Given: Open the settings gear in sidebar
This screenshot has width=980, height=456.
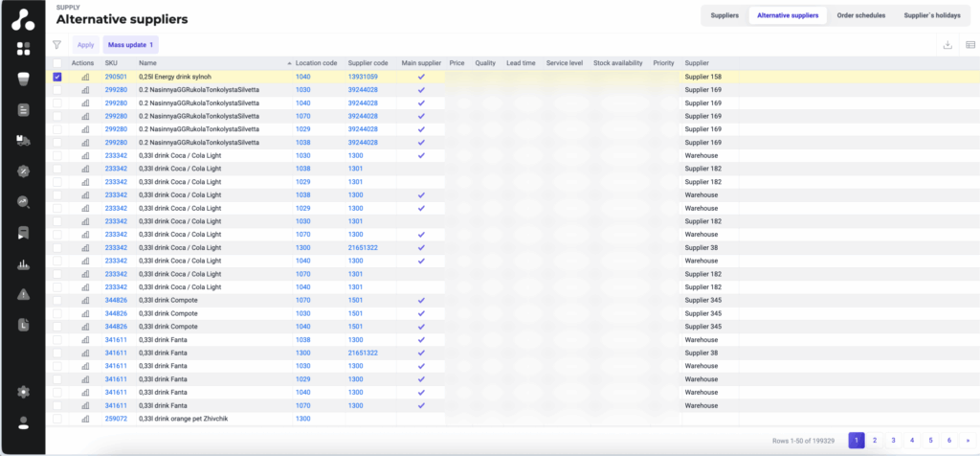Looking at the screenshot, I should (23, 391).
